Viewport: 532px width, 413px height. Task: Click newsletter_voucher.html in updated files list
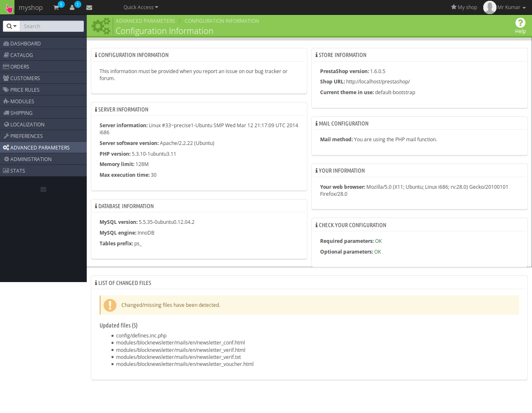coord(185,364)
